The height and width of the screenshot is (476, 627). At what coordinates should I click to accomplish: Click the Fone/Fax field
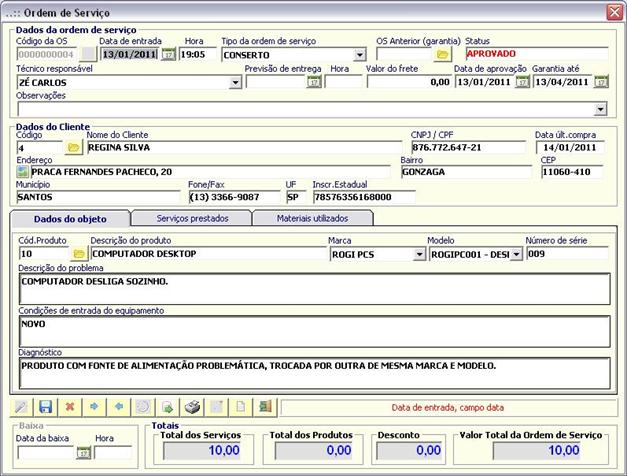click(234, 197)
